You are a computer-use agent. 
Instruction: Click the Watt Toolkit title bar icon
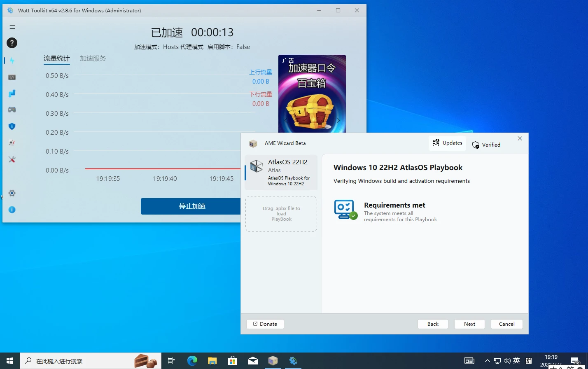point(10,10)
